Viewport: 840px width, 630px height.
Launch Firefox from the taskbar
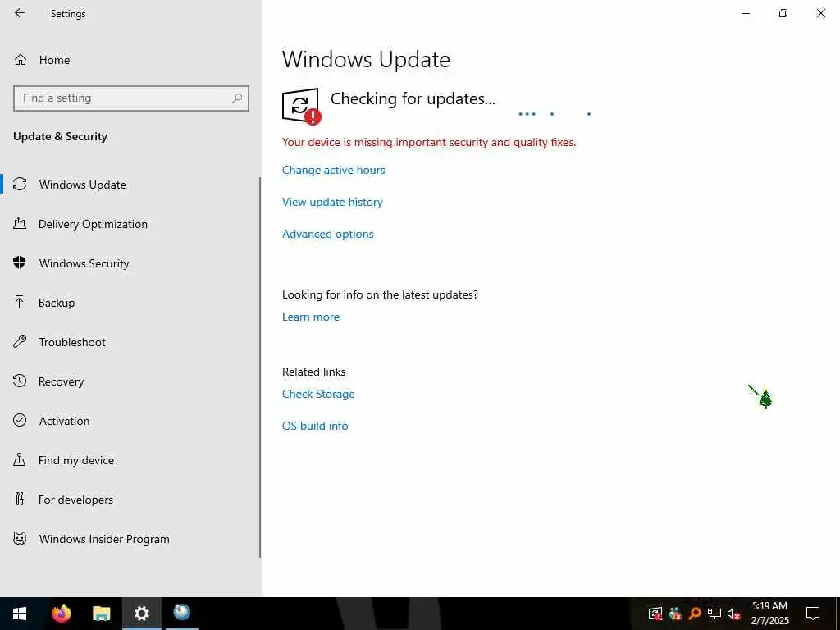click(61, 614)
